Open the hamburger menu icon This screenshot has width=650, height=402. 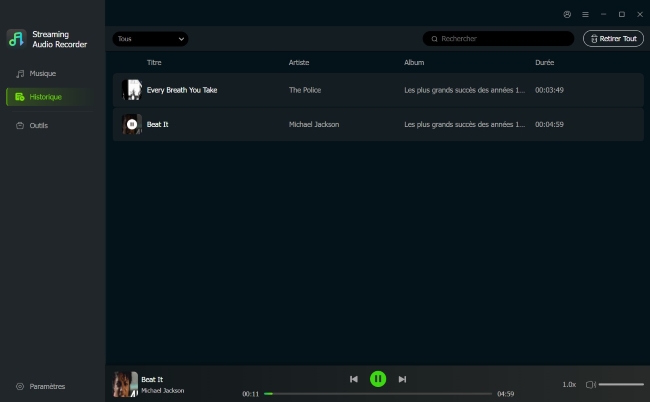tap(585, 15)
